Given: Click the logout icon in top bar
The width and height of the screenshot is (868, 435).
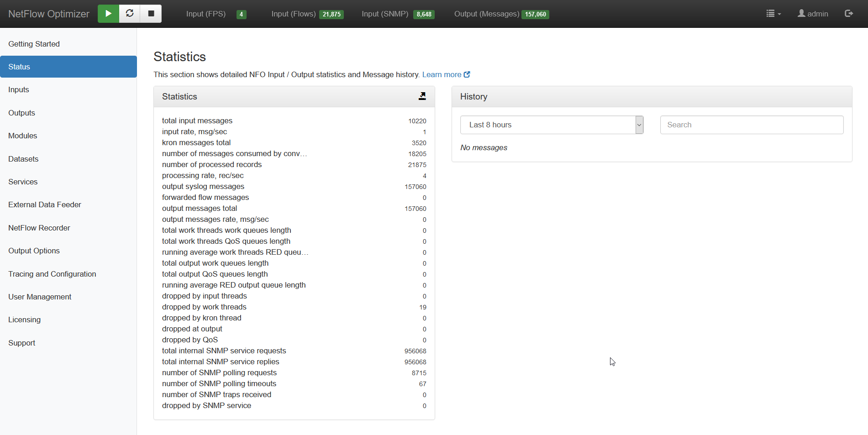Looking at the screenshot, I should coord(849,14).
